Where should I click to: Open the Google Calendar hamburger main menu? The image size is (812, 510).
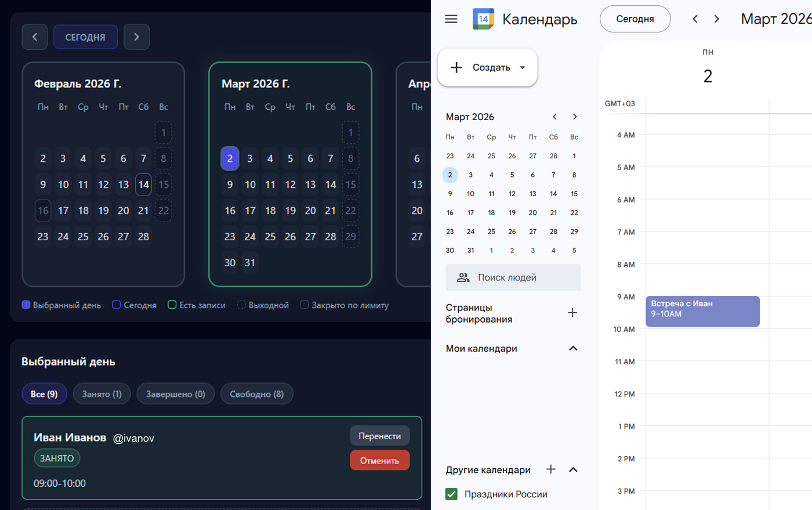click(451, 19)
